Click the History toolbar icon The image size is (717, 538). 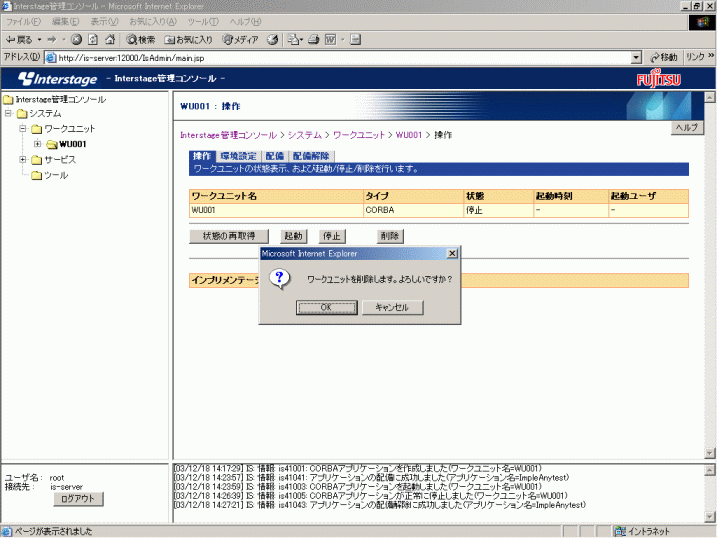click(272, 40)
